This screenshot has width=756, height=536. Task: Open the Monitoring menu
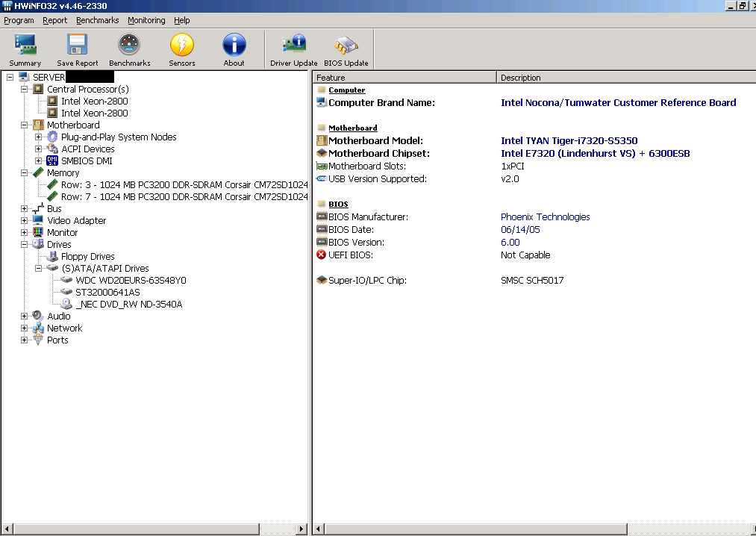point(146,20)
